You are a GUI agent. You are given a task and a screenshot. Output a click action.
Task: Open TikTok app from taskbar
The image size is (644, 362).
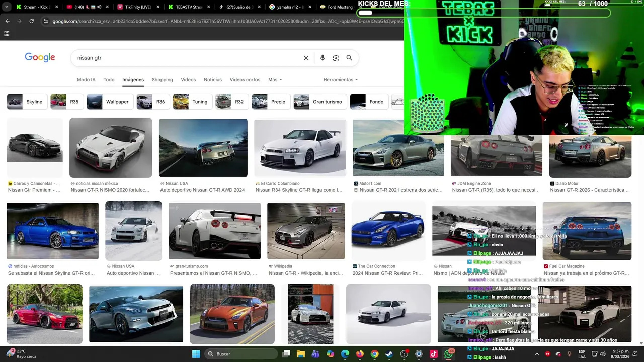point(434,354)
